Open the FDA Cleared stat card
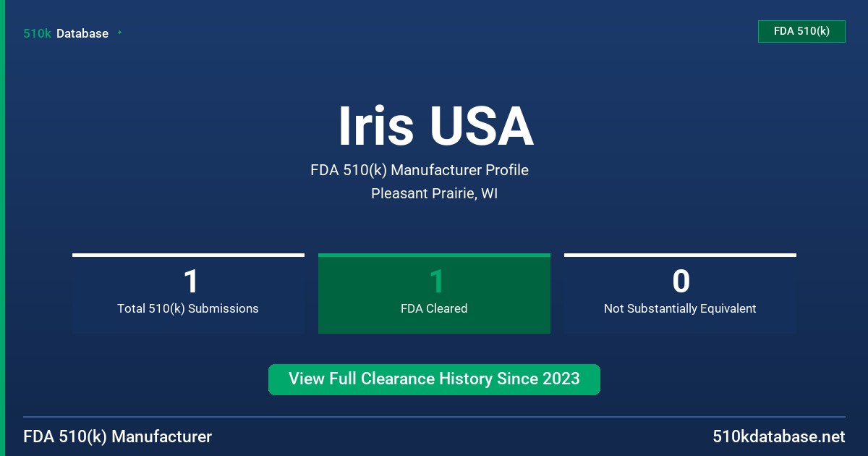This screenshot has height=456, width=868. [x=434, y=294]
